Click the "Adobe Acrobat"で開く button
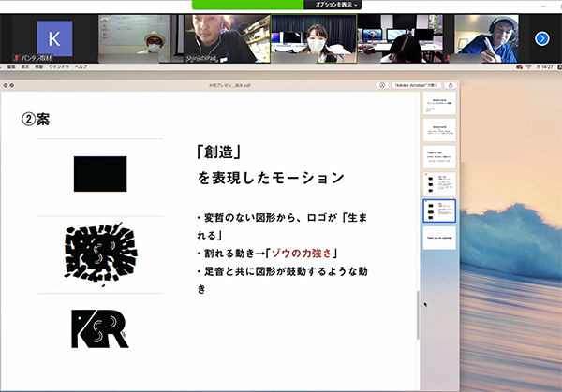Viewport: 562px width, 392px height. [x=416, y=85]
